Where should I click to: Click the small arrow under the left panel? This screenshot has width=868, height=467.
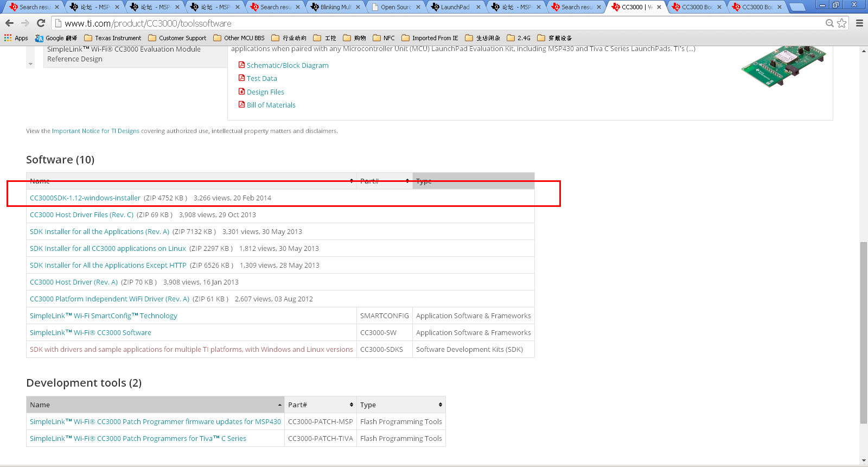point(30,64)
